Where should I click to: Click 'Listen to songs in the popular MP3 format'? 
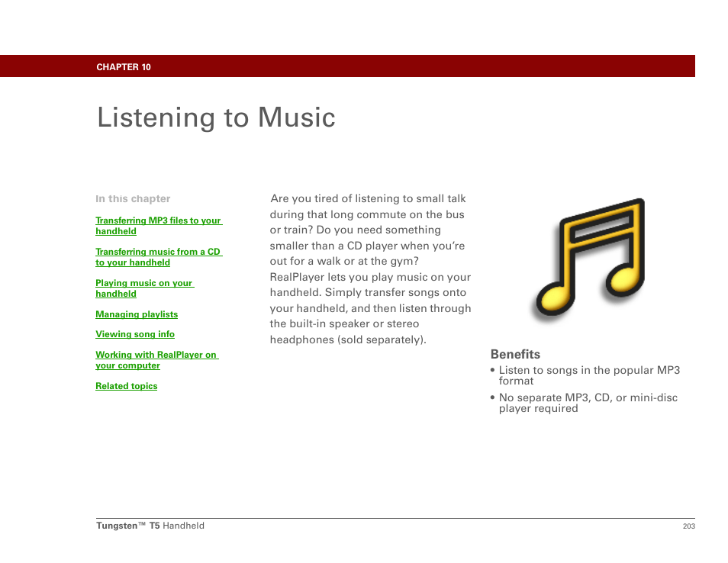tap(585, 375)
